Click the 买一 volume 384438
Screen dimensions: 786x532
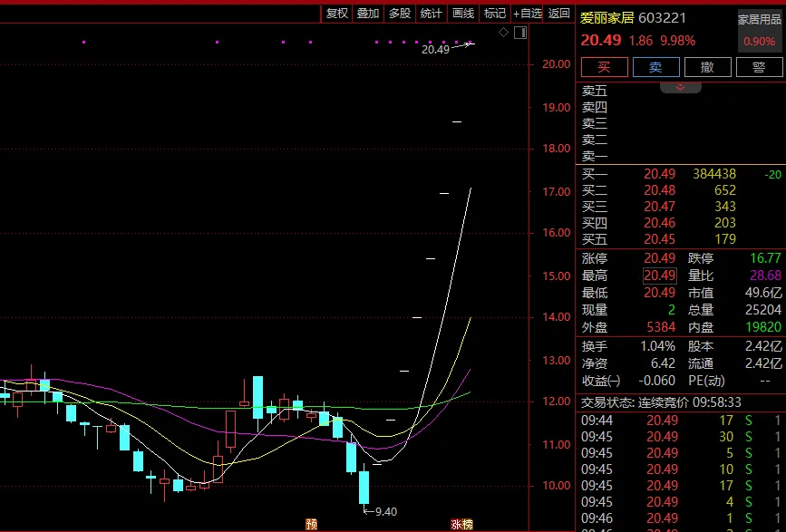coord(714,174)
